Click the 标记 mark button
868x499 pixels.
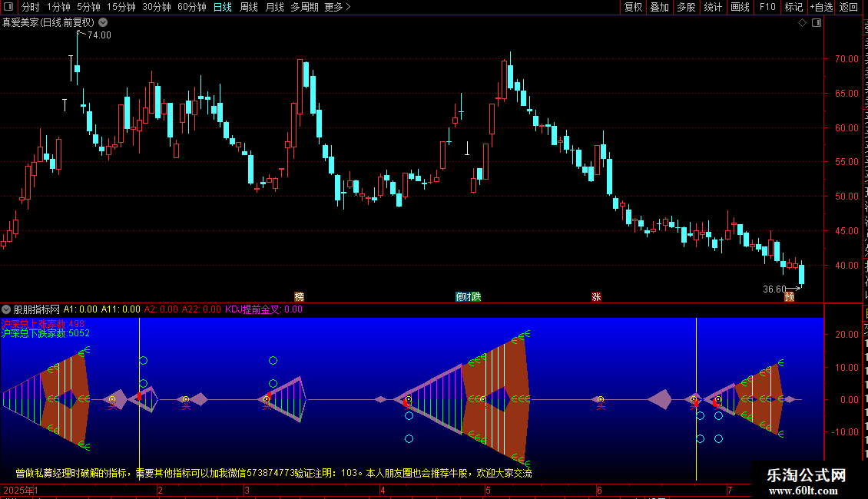[x=793, y=7]
